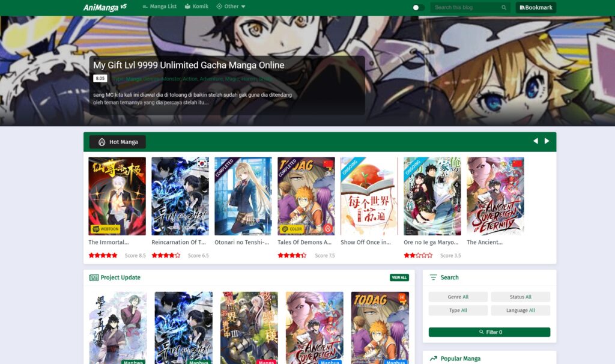Click the search magnifier icon in navbar
Screen dimensions: 615x364
(504, 7)
